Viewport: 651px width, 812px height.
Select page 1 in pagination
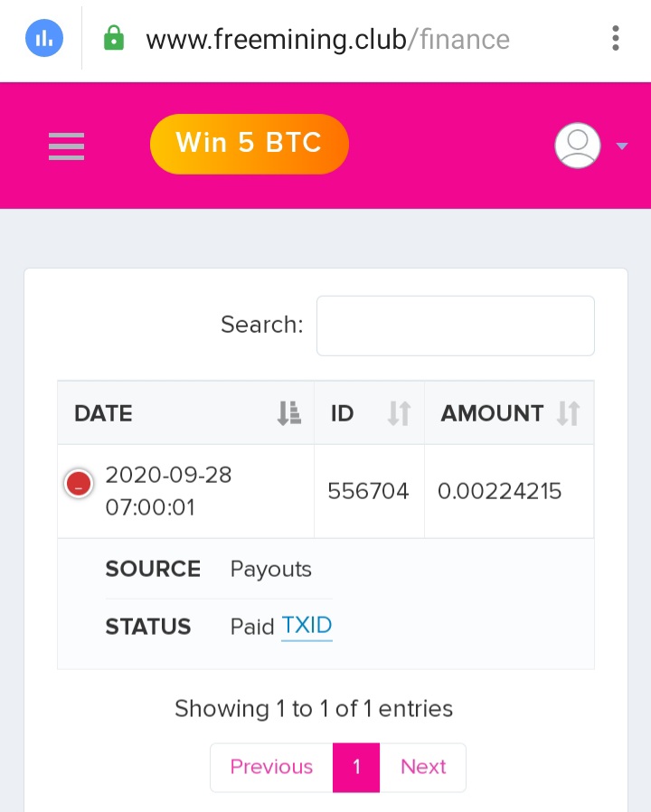[x=356, y=767]
